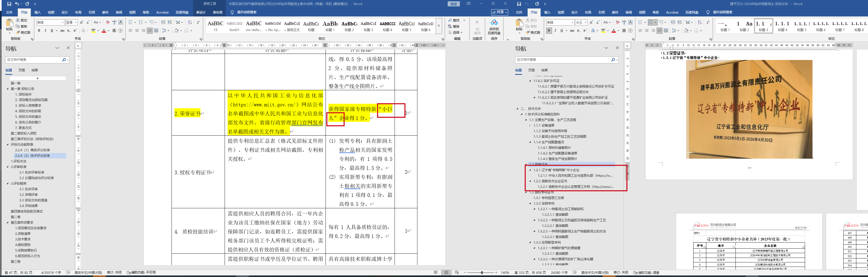Toggle justify alignment in the left window
868x277 pixels.
(x=149, y=31)
